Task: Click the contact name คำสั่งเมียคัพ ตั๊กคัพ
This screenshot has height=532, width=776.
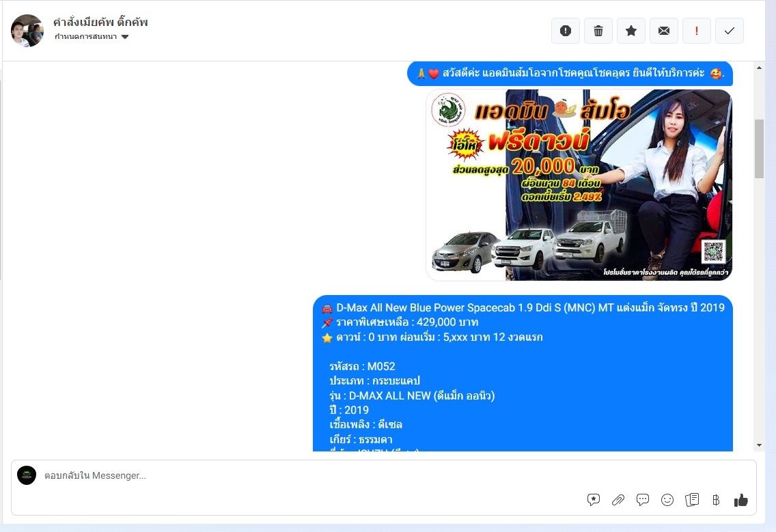Action: tap(100, 22)
